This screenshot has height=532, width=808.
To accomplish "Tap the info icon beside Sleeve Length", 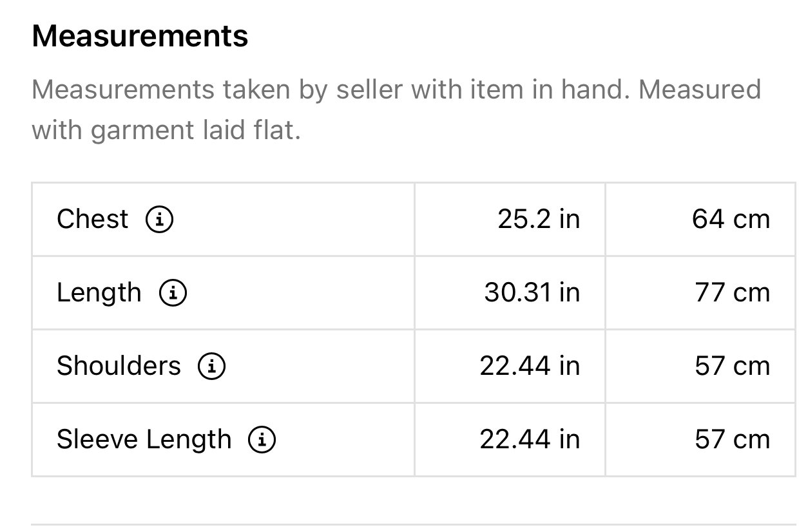I will point(262,440).
